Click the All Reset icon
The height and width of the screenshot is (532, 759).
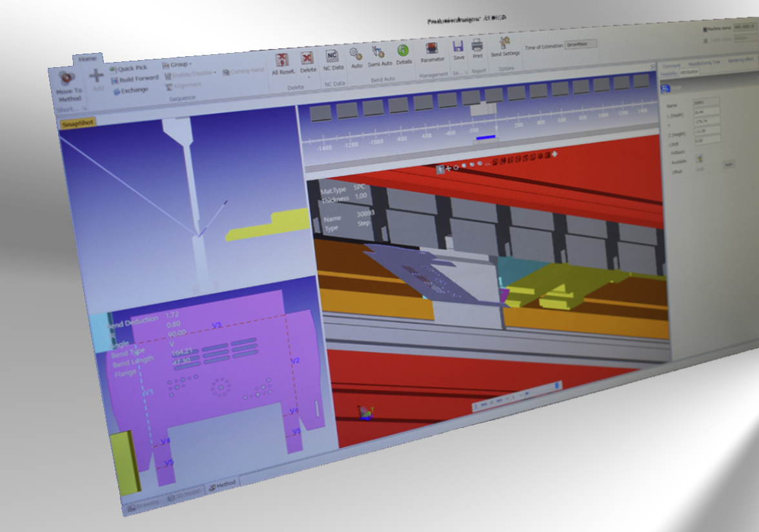click(x=282, y=60)
